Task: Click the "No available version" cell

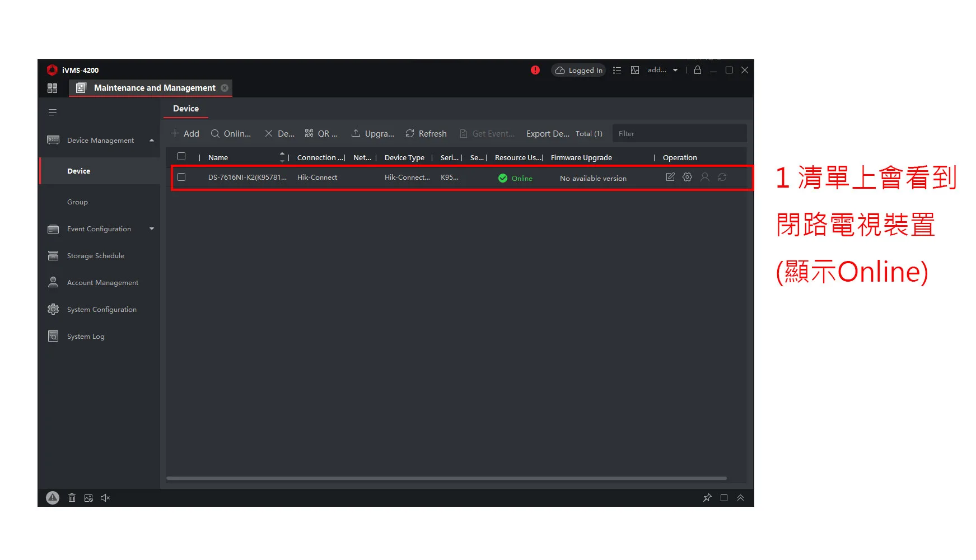Action: (593, 178)
